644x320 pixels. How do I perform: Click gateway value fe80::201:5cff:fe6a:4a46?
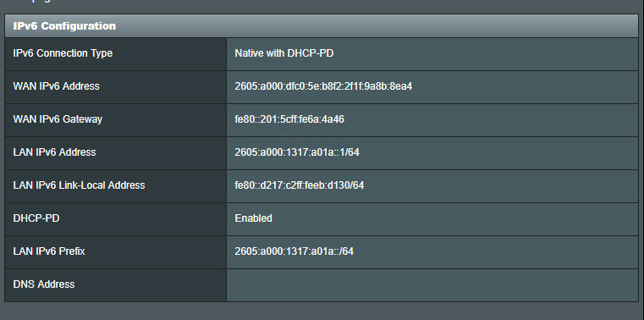coord(289,119)
